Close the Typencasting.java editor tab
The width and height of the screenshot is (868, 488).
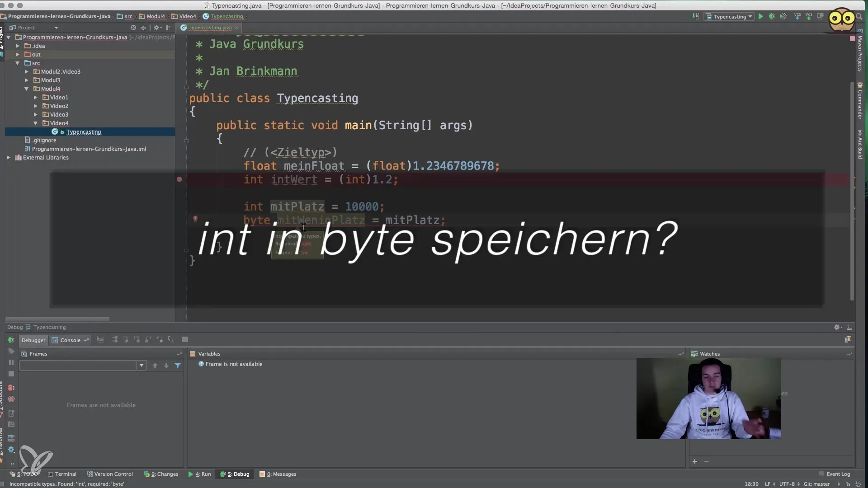(236, 28)
